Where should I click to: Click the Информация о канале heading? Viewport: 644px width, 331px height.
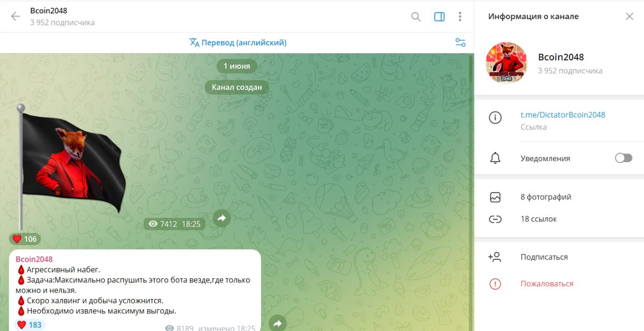click(533, 17)
